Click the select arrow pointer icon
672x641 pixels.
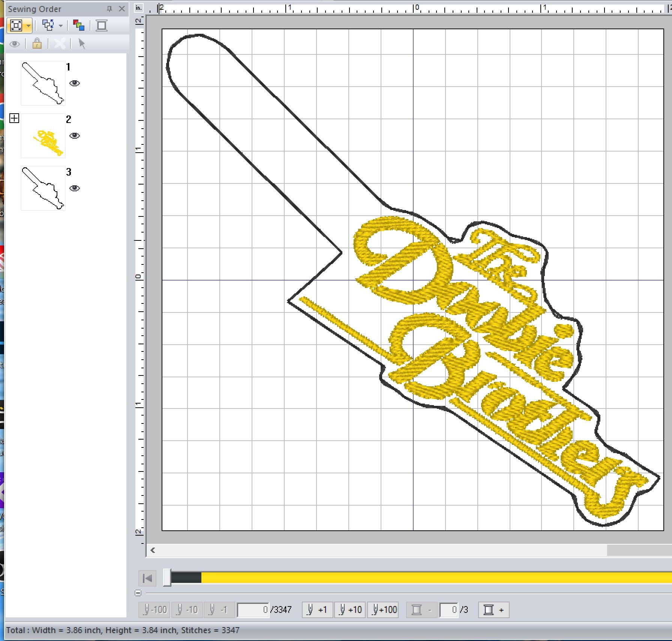pyautogui.click(x=82, y=44)
